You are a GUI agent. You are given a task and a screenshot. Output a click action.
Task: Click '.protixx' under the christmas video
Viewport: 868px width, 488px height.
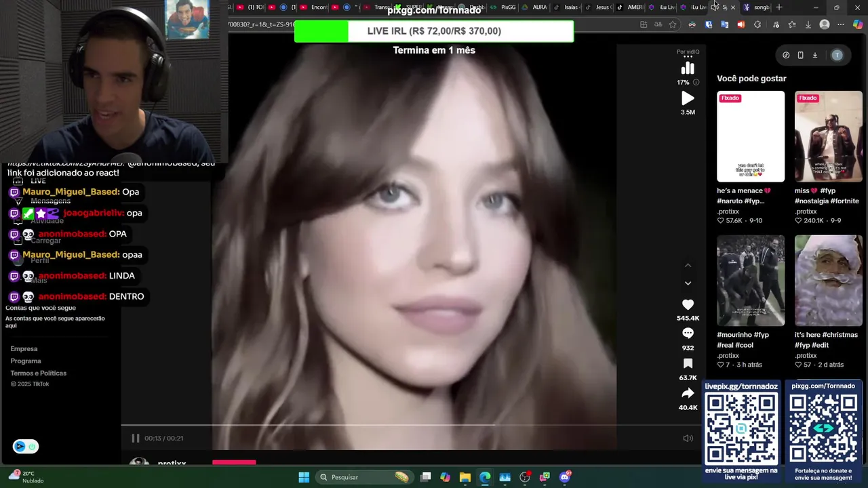[806, 356]
